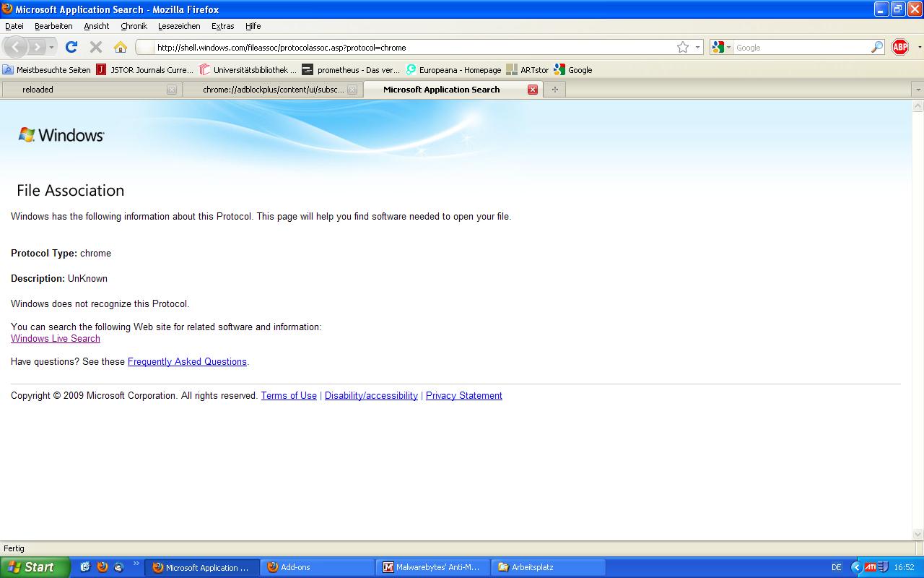
Task: Open the Terms of Use link
Action: pos(289,396)
